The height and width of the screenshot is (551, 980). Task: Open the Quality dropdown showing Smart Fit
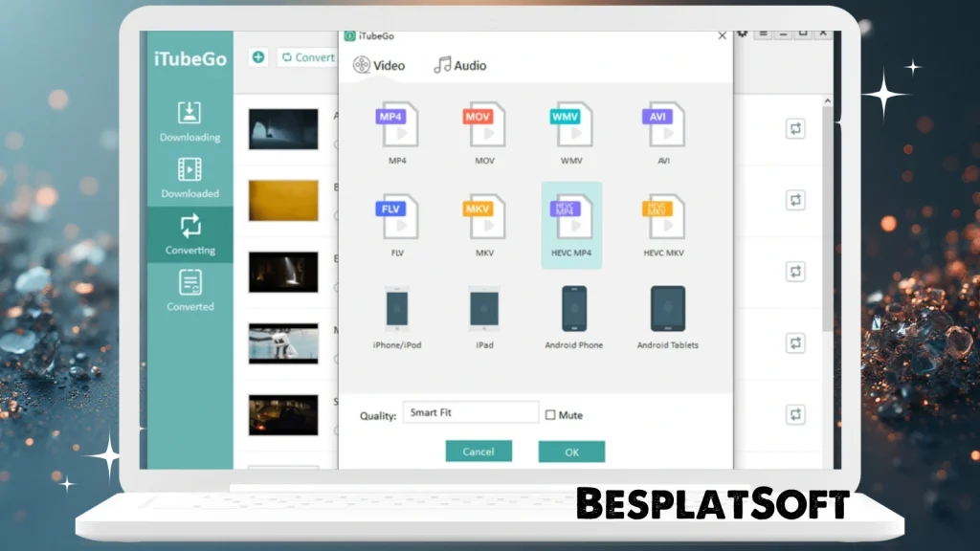click(470, 411)
